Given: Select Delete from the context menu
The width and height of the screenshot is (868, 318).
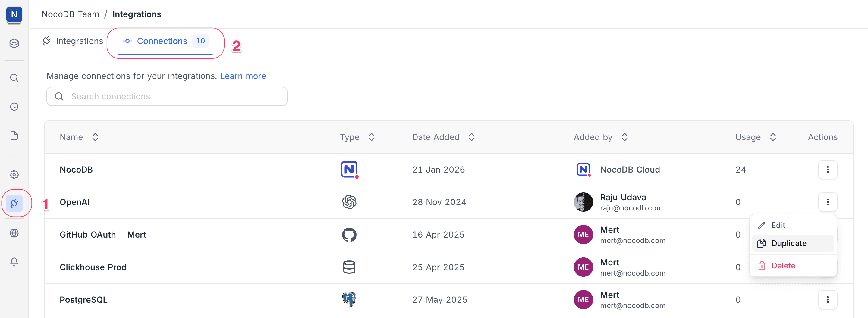Looking at the screenshot, I should tap(783, 266).
